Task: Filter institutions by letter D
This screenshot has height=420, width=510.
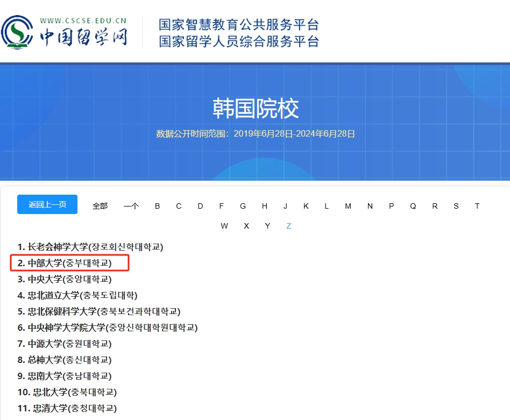Action: 200,206
